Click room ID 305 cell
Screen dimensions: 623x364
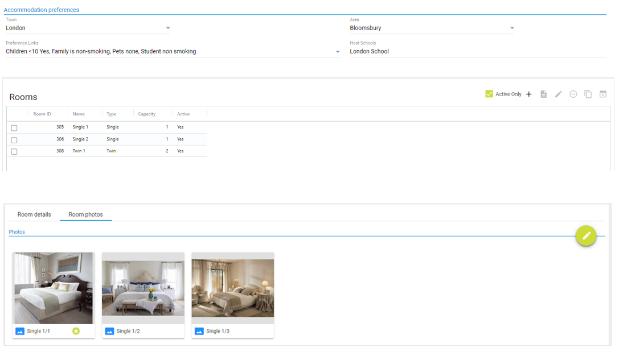point(60,127)
